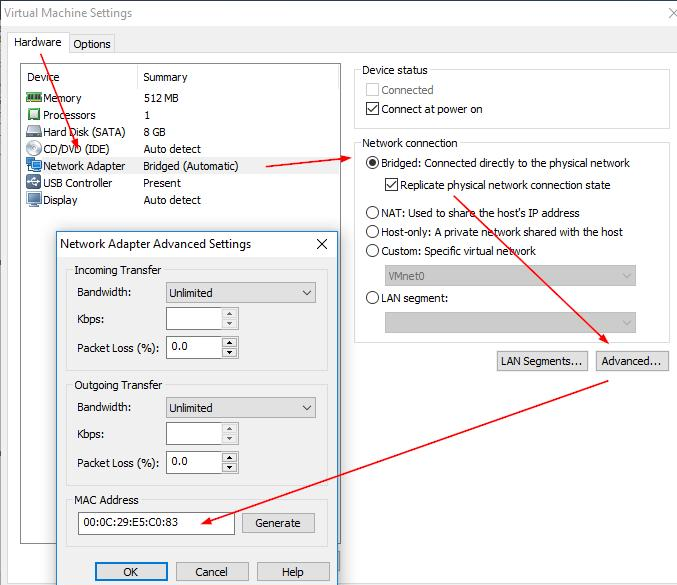Expand the Outgoing Transfer Bandwidth dropdown
Image resolution: width=677 pixels, height=585 pixels.
(x=240, y=408)
